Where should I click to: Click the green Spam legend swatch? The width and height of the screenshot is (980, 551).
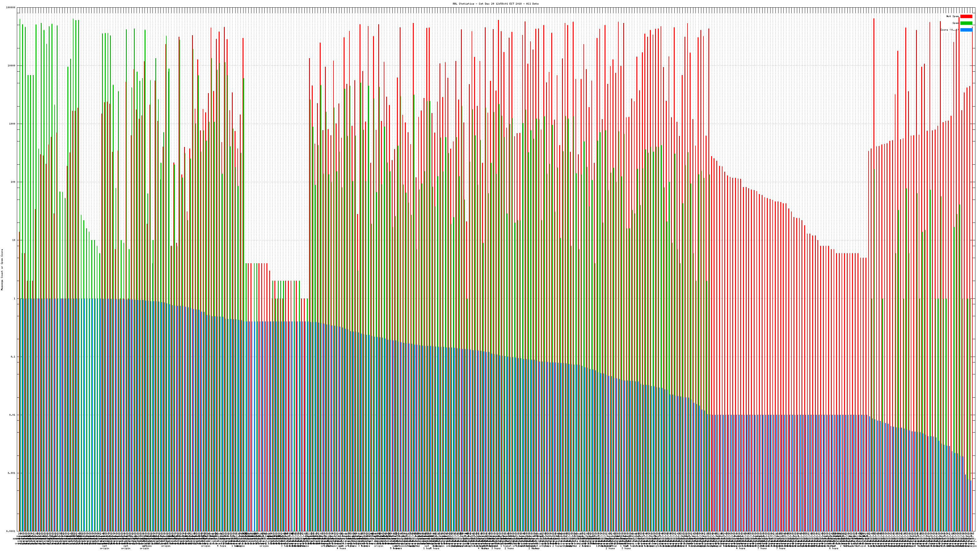tap(966, 23)
